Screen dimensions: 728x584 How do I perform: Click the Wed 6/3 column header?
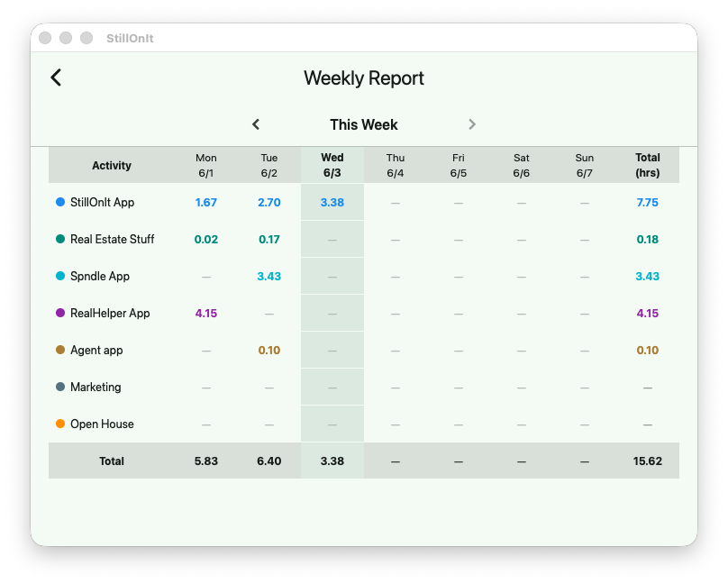tap(332, 165)
